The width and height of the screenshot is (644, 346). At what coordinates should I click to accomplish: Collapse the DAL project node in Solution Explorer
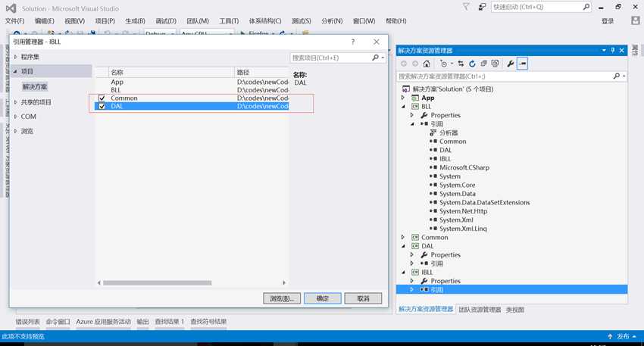pyautogui.click(x=403, y=246)
